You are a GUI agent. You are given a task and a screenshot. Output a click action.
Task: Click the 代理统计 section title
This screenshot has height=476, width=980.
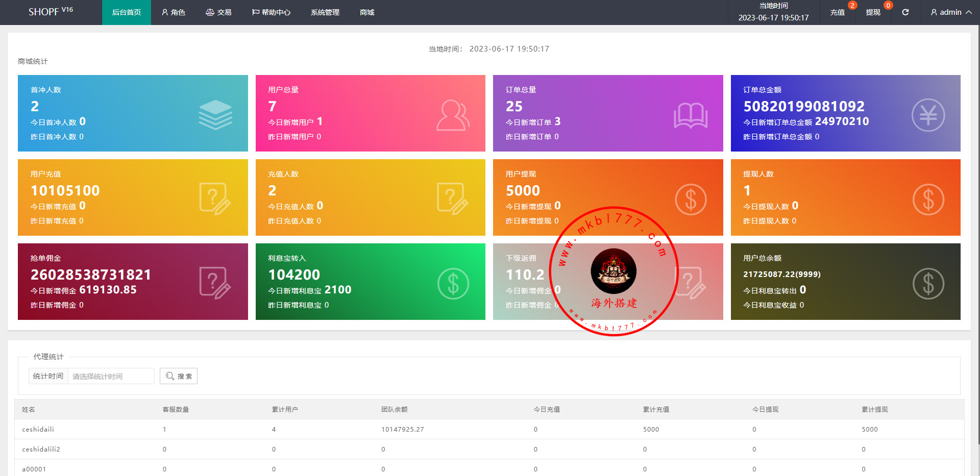[x=48, y=357]
